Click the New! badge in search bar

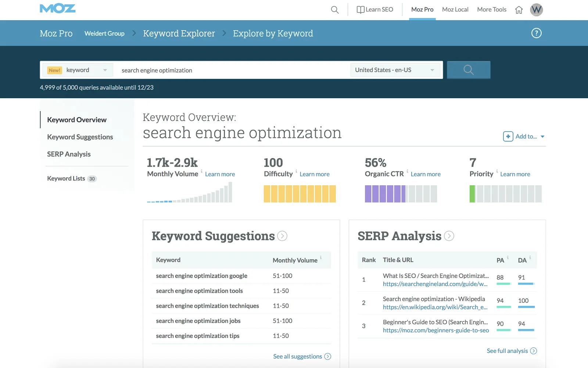pos(54,70)
